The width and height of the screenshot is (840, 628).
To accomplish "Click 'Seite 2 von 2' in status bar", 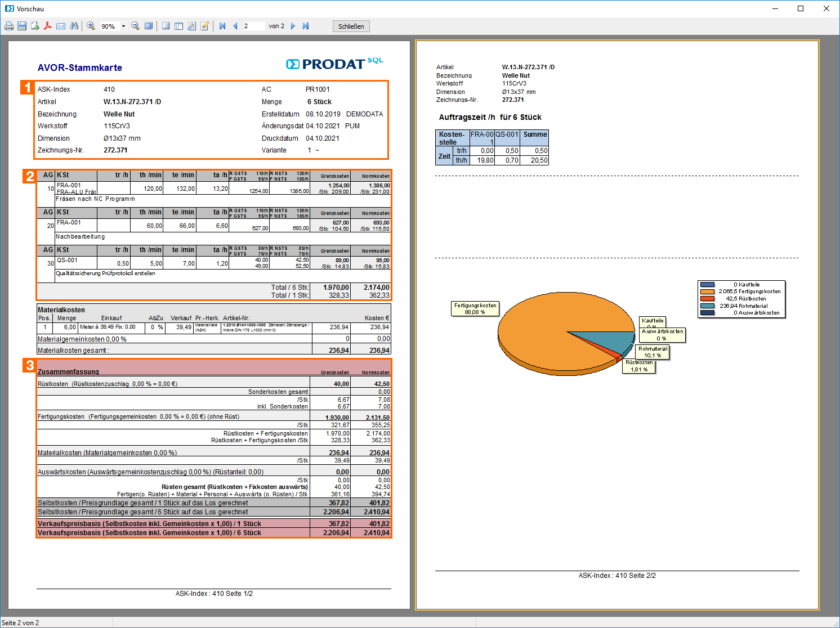I will click(x=20, y=623).
